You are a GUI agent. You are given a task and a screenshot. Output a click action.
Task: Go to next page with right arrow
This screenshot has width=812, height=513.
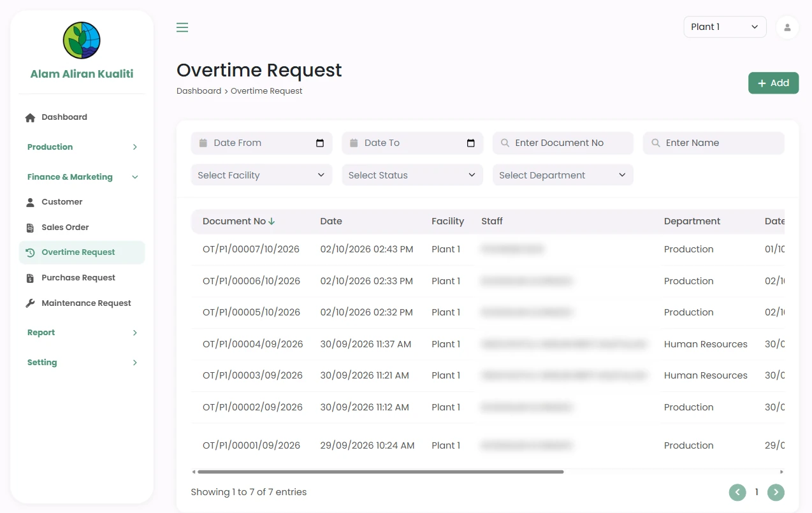776,492
